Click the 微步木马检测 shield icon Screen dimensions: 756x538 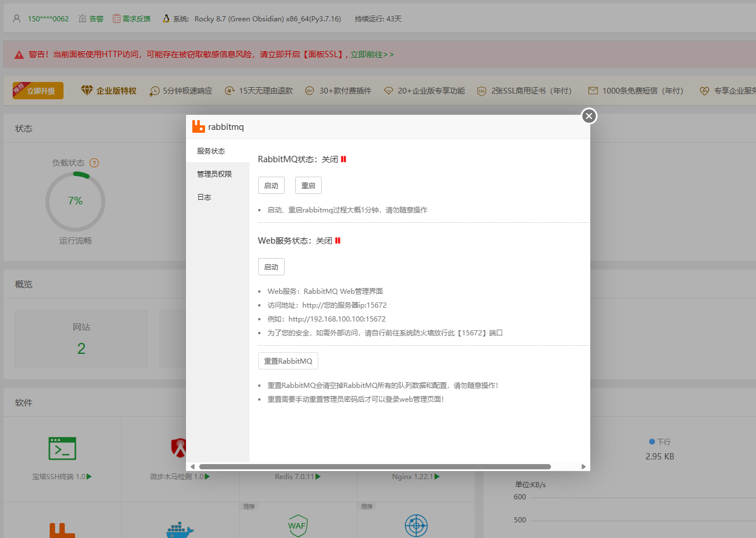pyautogui.click(x=180, y=448)
